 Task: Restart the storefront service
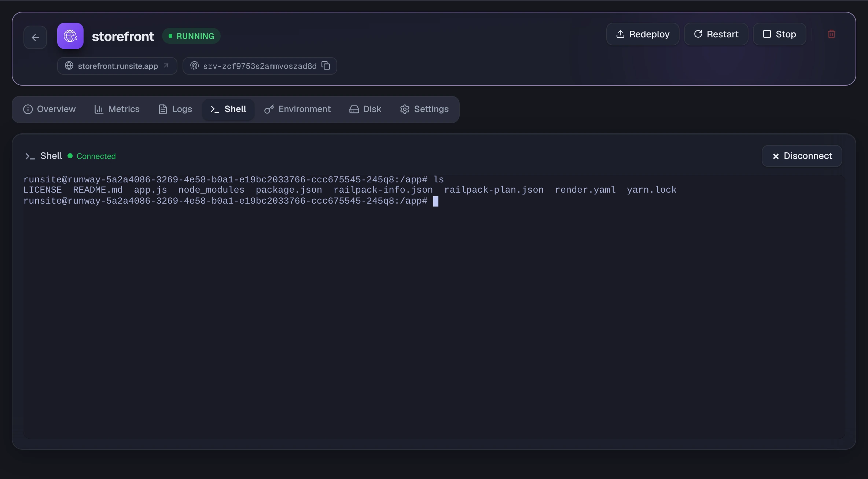(x=716, y=34)
